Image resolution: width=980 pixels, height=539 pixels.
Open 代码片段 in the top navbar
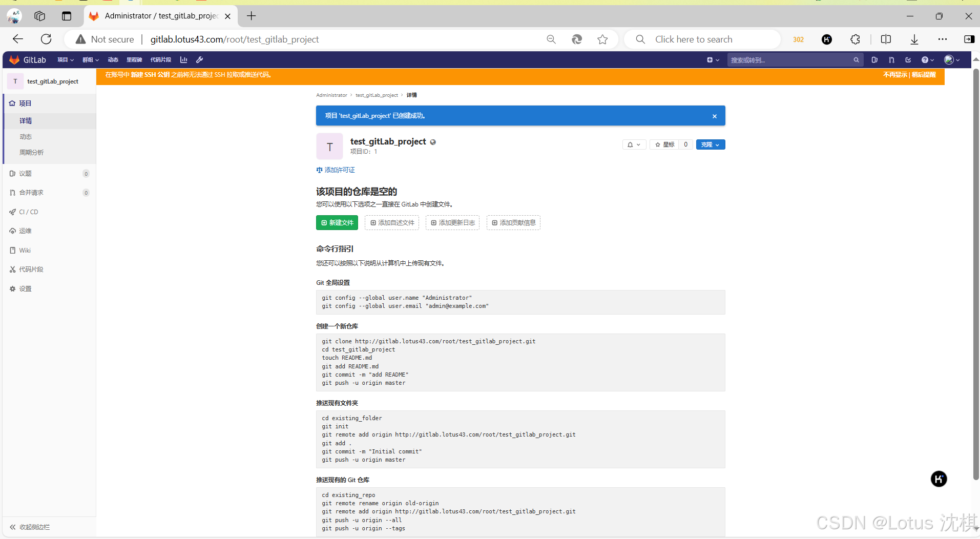(161, 60)
